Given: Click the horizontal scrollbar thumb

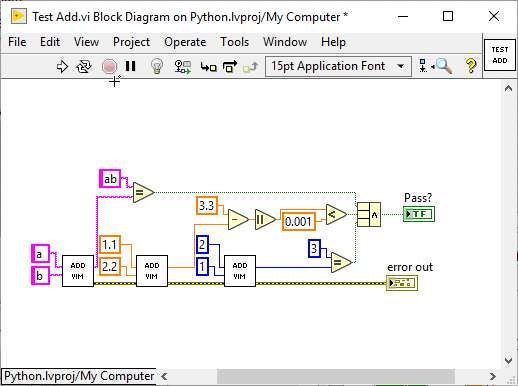Looking at the screenshot, I should click(x=336, y=377).
